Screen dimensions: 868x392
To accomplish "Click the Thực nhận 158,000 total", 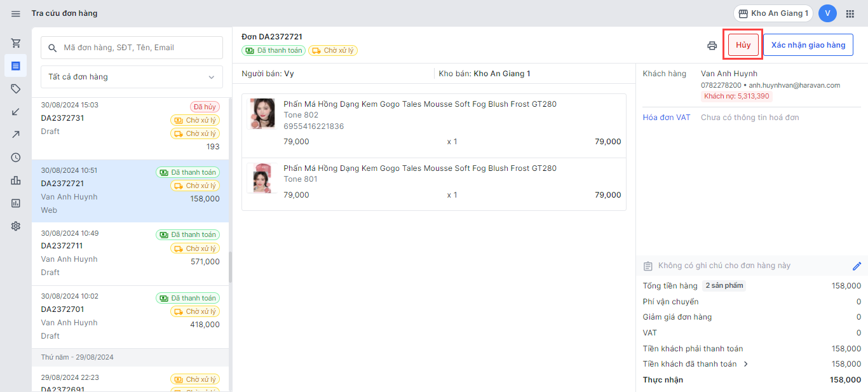I will coord(752,380).
